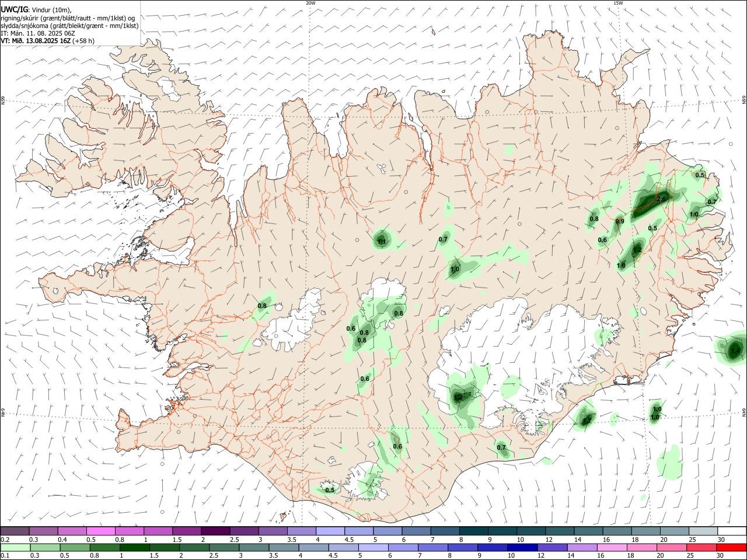Click the lavender swatch at 4 in the upper legend row
The height and width of the screenshot is (560, 747).
[x=330, y=531]
